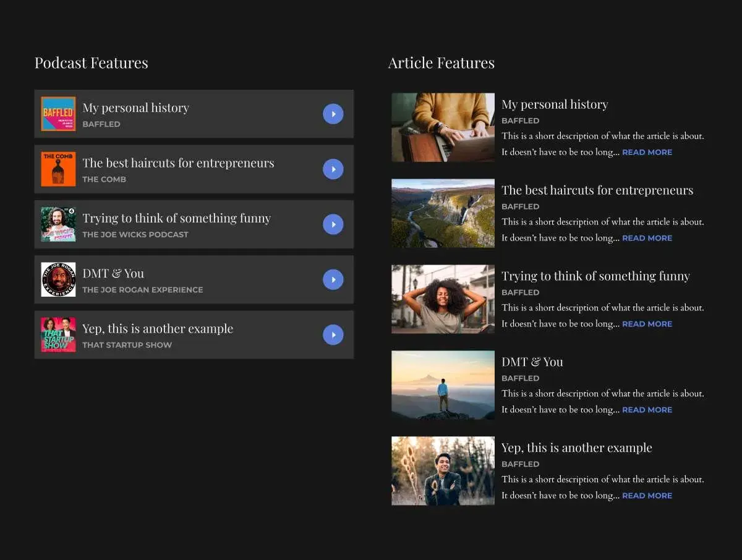Screen dimensions: 742x560
Task: Click the canyon waterfall article image
Action: click(x=443, y=213)
